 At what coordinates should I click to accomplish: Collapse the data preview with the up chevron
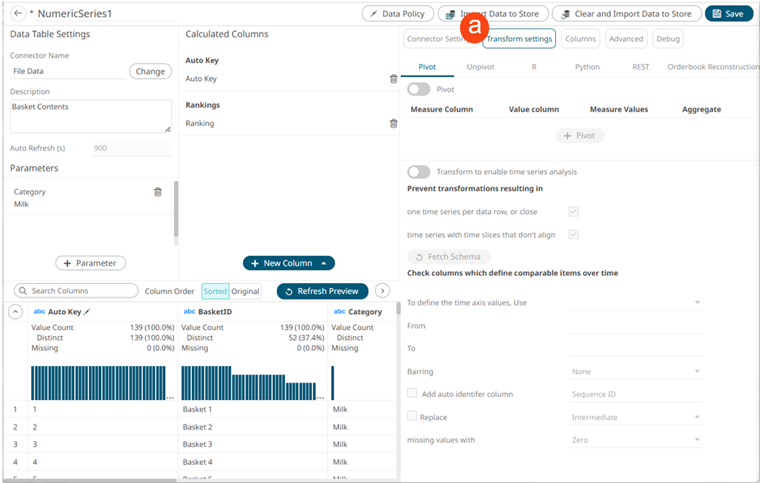[15, 312]
